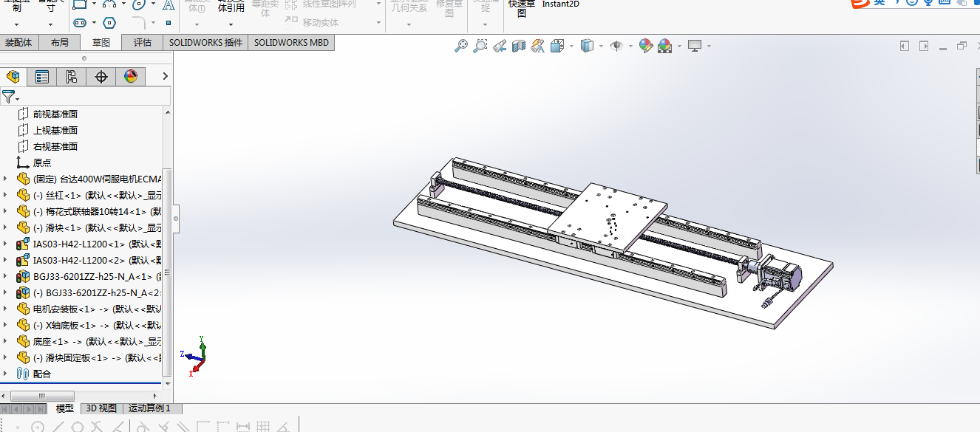Open View Settings dropdown arrow
980x432 pixels.
coord(709,46)
